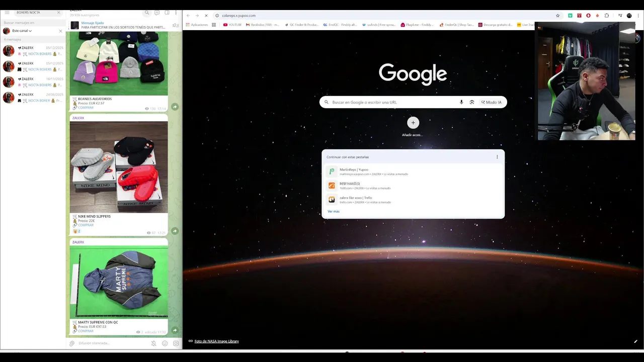Open COMPRAR link under BEANIES ALEATORIOS
This screenshot has width=644, height=362.
tap(86, 108)
